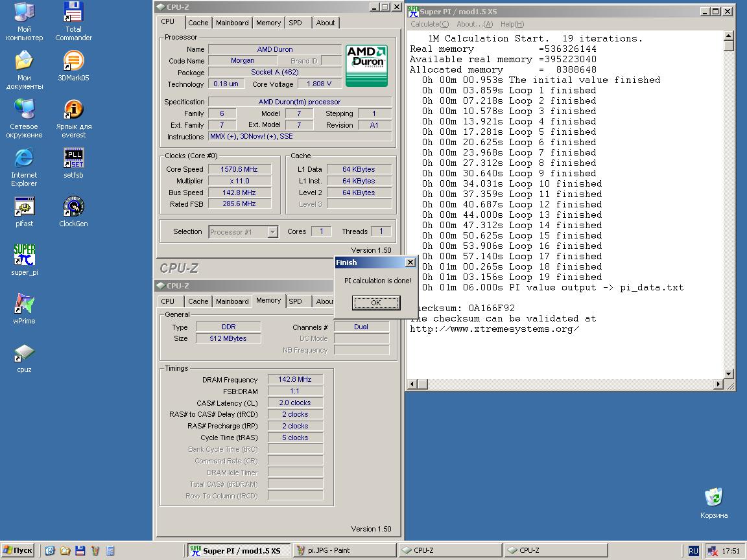Image resolution: width=747 pixels, height=560 pixels.
Task: Launch the 3DMark05 desktop icon
Action: point(73,65)
